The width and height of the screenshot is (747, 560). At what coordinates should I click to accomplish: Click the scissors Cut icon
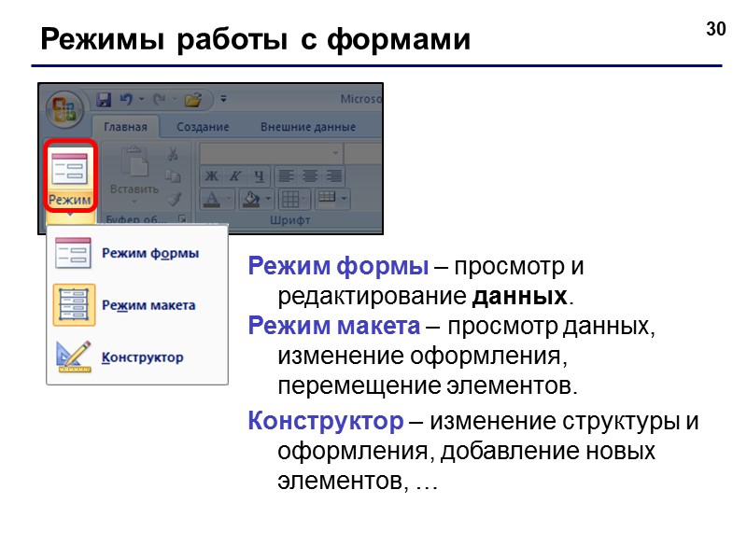(173, 154)
